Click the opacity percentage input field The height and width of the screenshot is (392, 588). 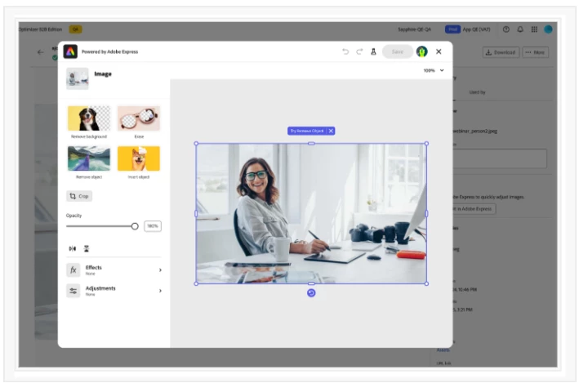[x=153, y=226]
